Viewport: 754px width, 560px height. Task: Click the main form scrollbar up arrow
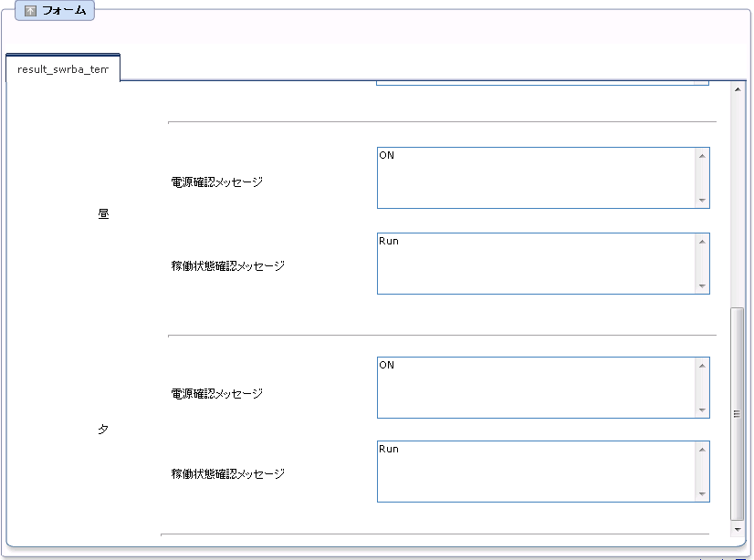point(738,89)
